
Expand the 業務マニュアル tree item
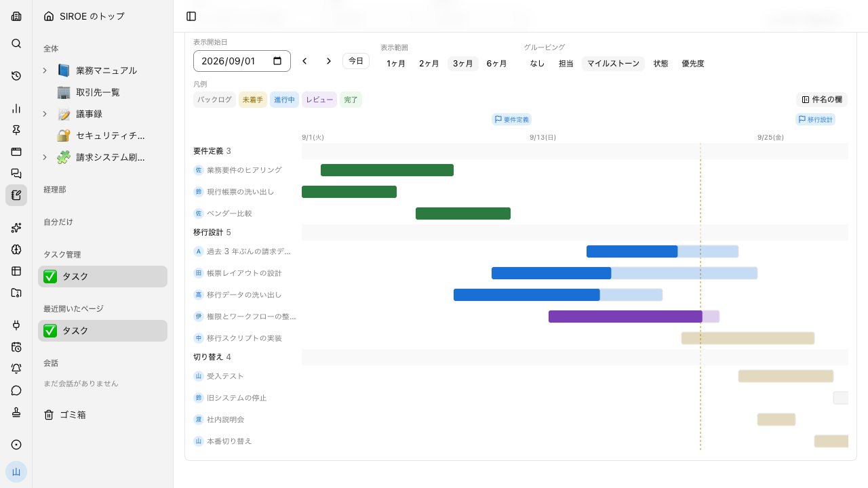point(45,70)
